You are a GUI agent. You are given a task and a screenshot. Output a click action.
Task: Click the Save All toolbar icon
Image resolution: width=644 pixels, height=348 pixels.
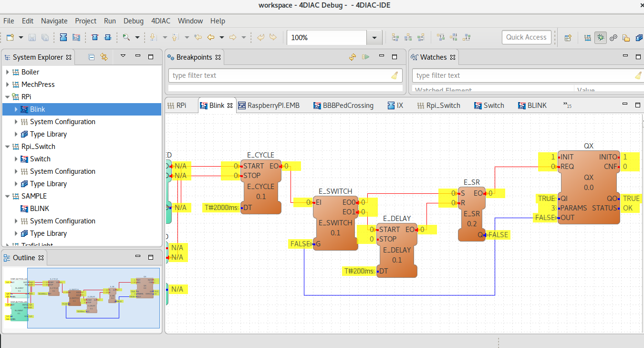tap(45, 37)
